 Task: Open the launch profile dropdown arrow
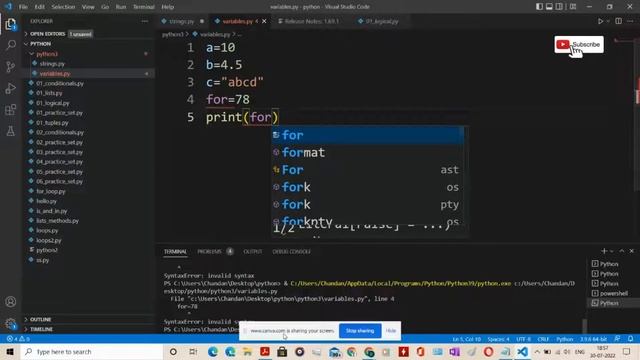tap(611, 251)
